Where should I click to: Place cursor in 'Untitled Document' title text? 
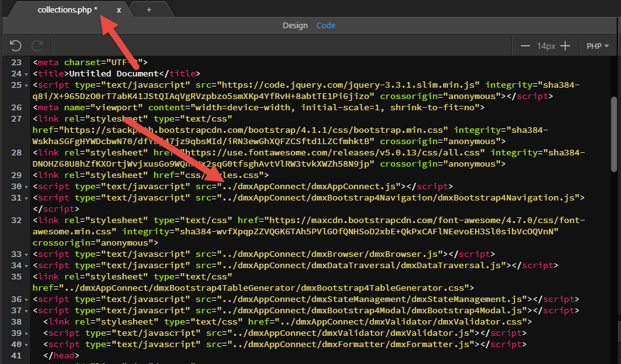pos(114,74)
